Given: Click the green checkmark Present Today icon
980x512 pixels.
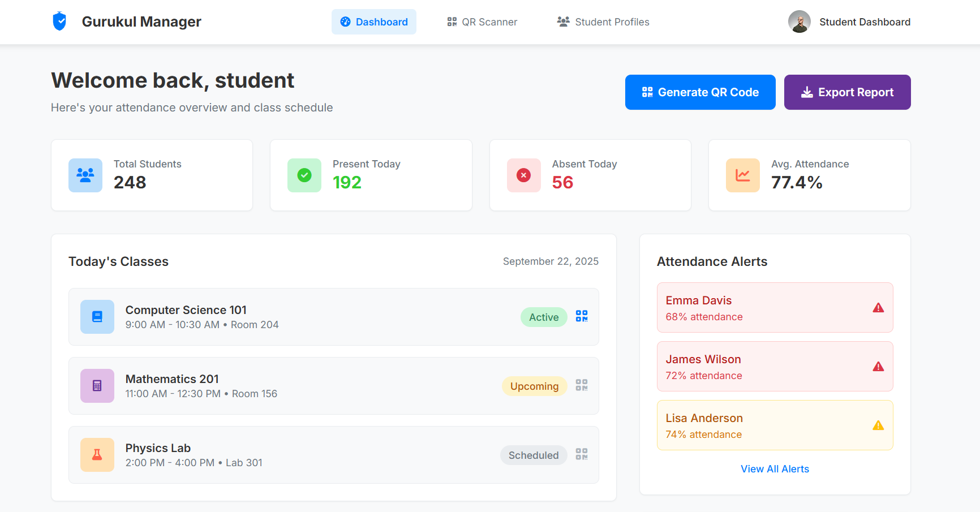Looking at the screenshot, I should coord(304,175).
